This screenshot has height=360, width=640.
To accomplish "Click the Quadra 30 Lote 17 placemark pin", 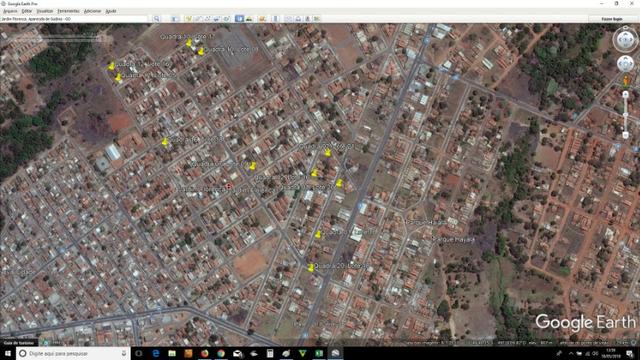I will click(x=189, y=42).
